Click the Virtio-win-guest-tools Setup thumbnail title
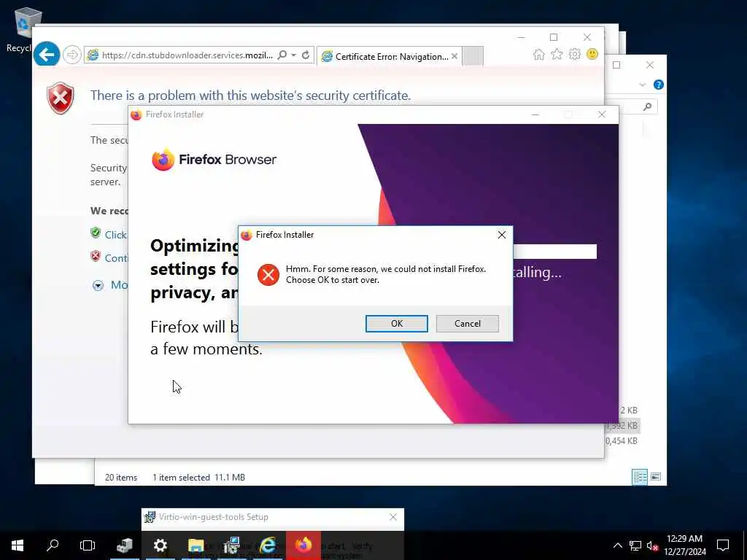Screen dimensions: 747x560 click(214, 517)
